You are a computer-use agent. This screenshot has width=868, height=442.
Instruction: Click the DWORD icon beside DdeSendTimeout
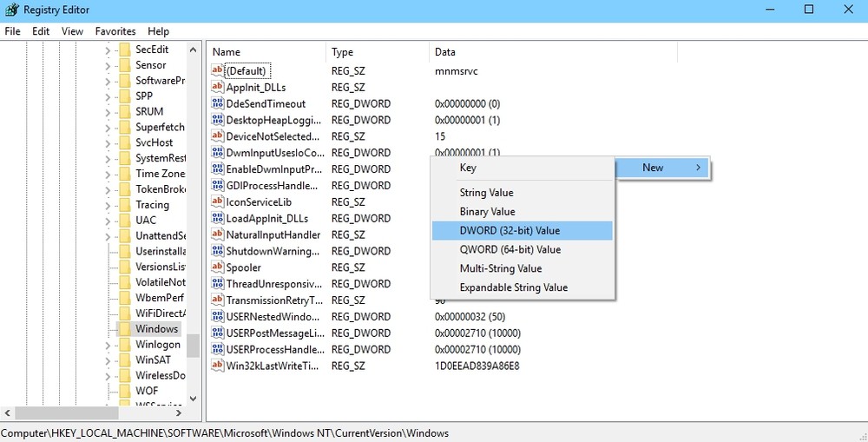click(218, 103)
